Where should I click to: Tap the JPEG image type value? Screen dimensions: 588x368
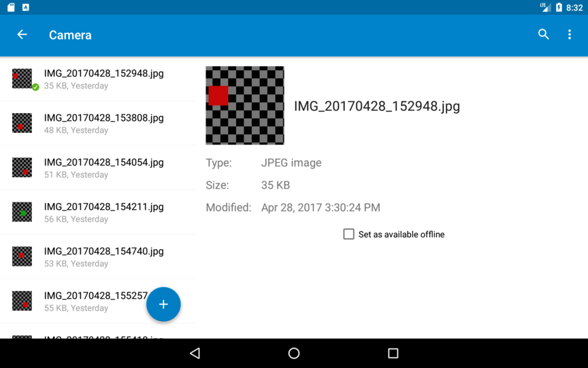pyautogui.click(x=291, y=163)
